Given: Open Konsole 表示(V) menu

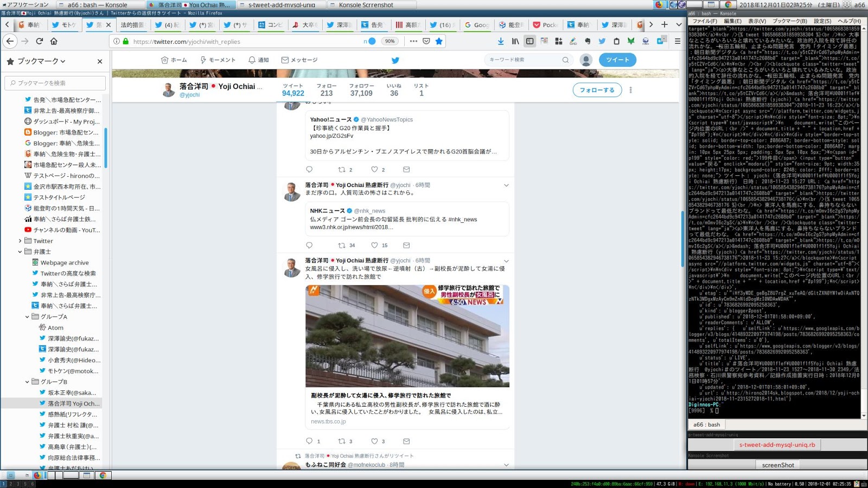Looking at the screenshot, I should (757, 21).
